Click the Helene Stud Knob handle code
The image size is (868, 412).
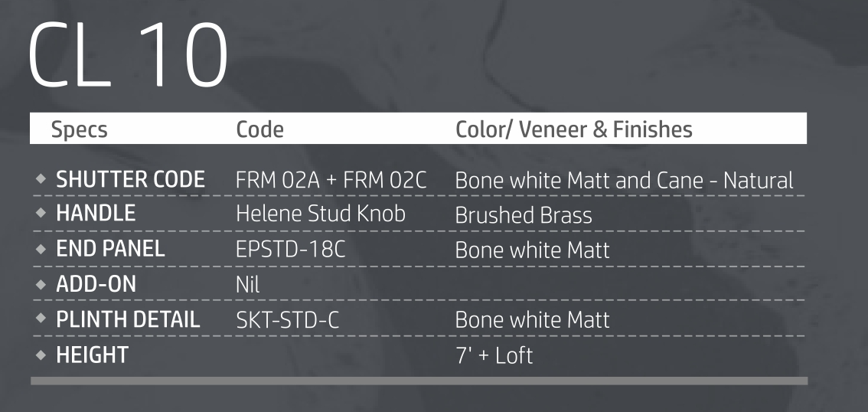pos(320,215)
